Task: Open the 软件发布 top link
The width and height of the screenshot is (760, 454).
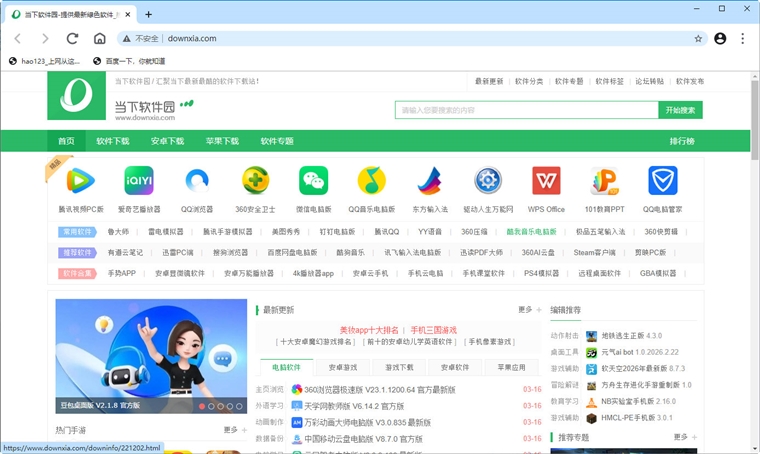Action: click(690, 81)
